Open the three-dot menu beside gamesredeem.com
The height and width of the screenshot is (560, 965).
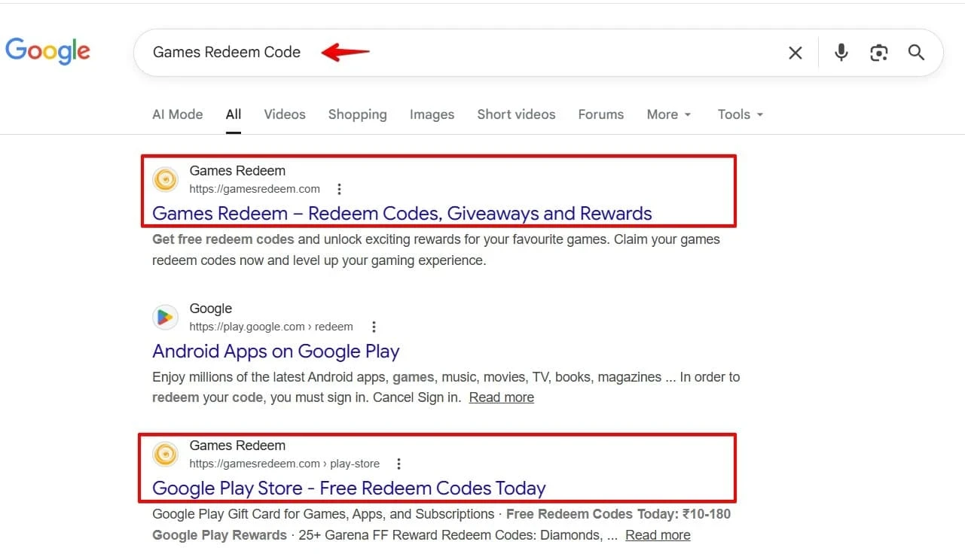coord(339,189)
